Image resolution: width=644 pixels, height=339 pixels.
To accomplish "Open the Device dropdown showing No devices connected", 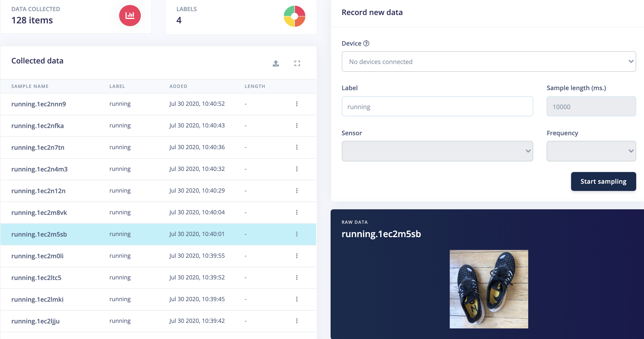I will (488, 62).
